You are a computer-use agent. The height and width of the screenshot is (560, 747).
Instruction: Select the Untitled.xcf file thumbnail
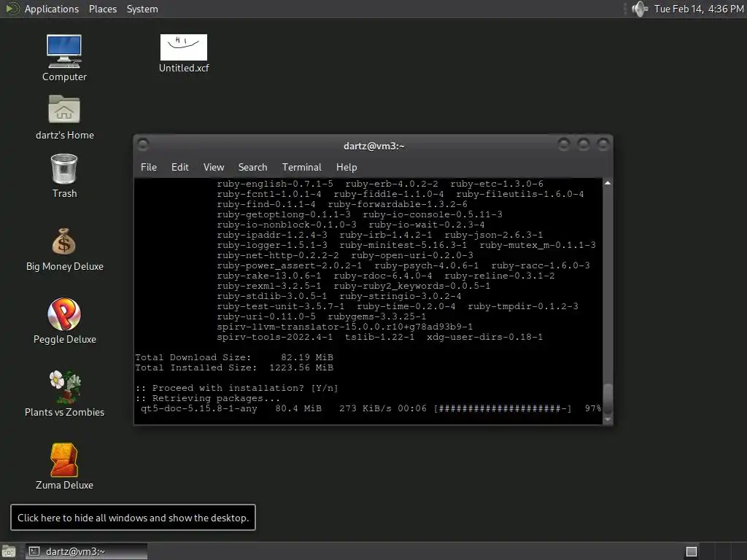click(184, 47)
